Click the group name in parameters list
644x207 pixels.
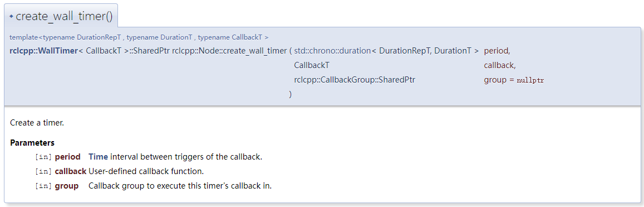point(67,186)
